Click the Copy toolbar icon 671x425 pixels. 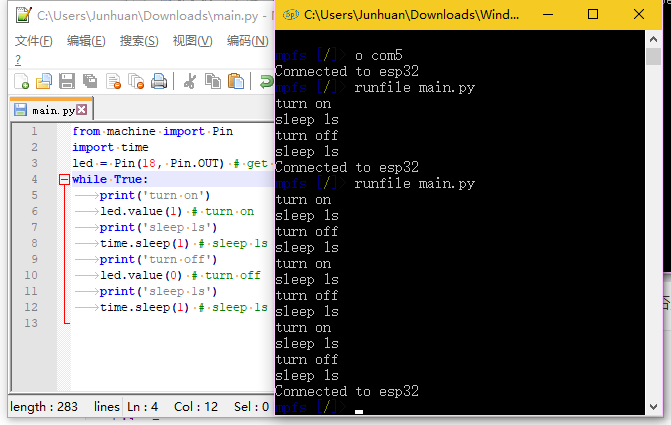(213, 81)
